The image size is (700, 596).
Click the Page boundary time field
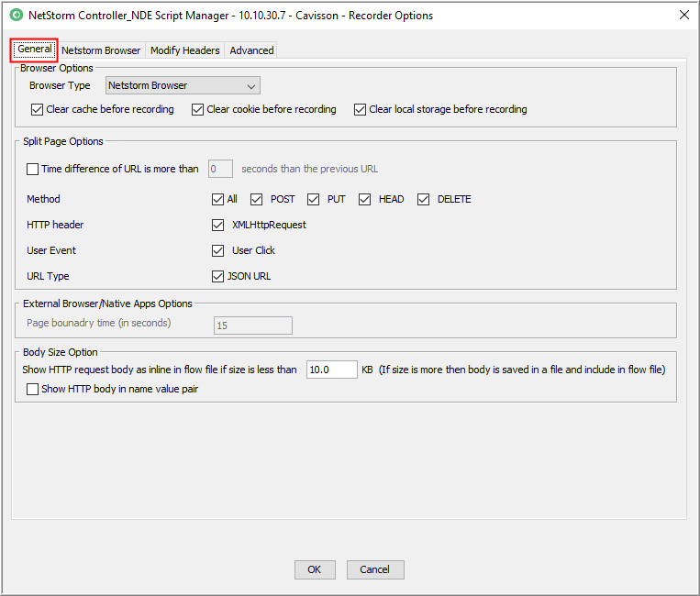pyautogui.click(x=252, y=326)
